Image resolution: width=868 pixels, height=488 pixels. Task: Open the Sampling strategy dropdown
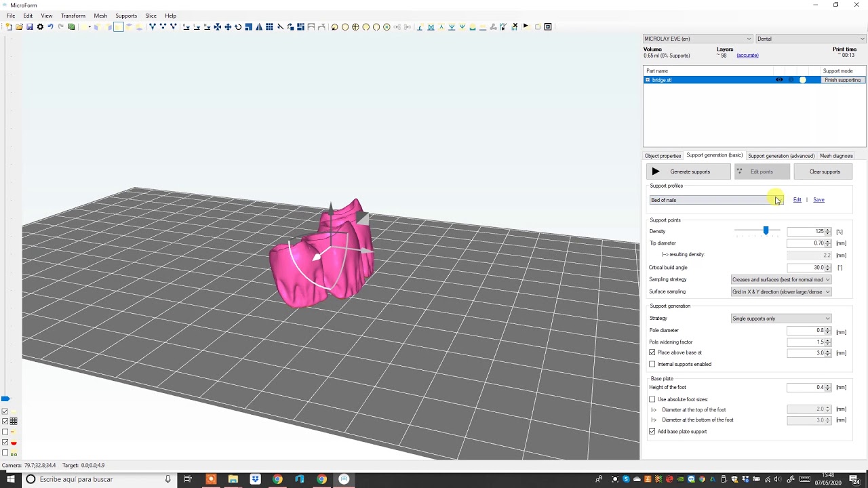(781, 279)
